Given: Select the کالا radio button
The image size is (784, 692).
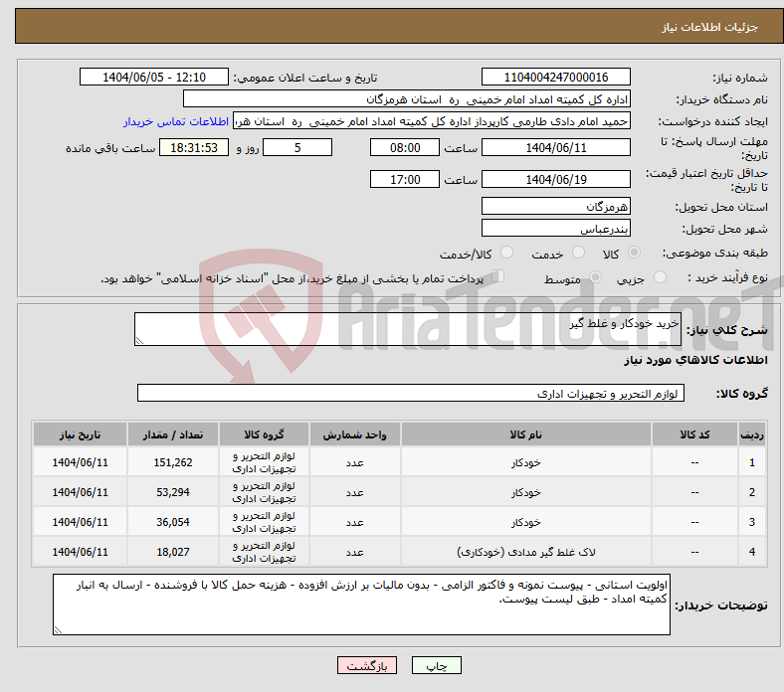Looking at the screenshot, I should click(x=635, y=254).
